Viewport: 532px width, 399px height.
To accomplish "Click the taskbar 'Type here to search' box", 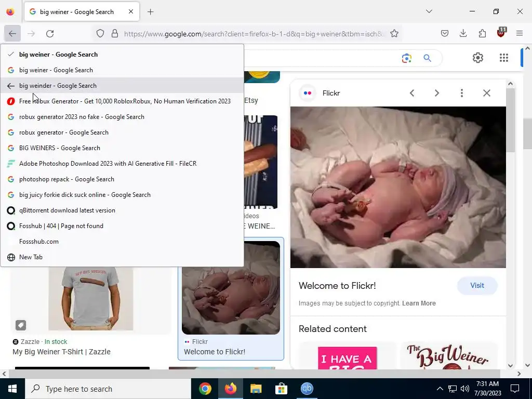I will click(108, 389).
